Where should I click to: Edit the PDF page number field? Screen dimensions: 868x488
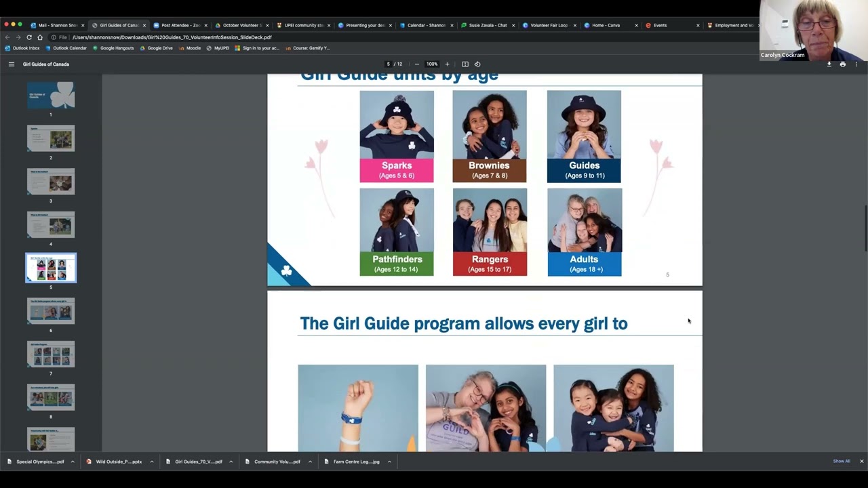coord(389,64)
